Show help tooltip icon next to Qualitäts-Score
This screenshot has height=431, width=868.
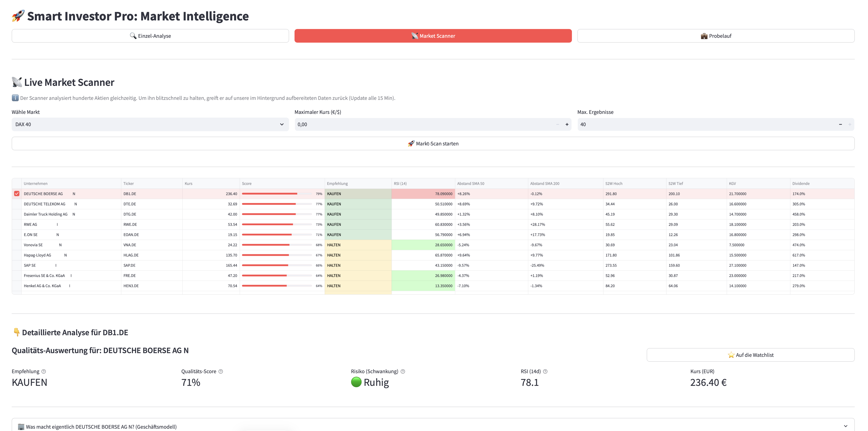[x=221, y=371]
